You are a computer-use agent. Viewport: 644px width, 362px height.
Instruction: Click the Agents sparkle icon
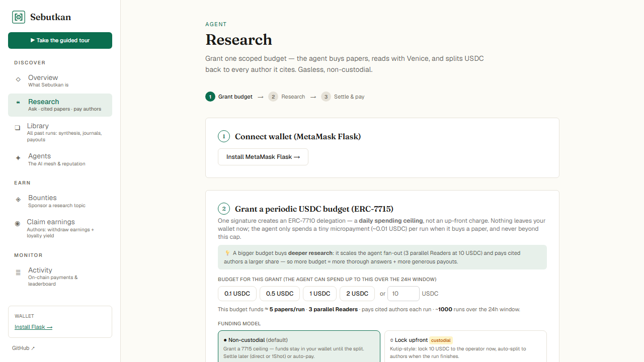(18, 158)
